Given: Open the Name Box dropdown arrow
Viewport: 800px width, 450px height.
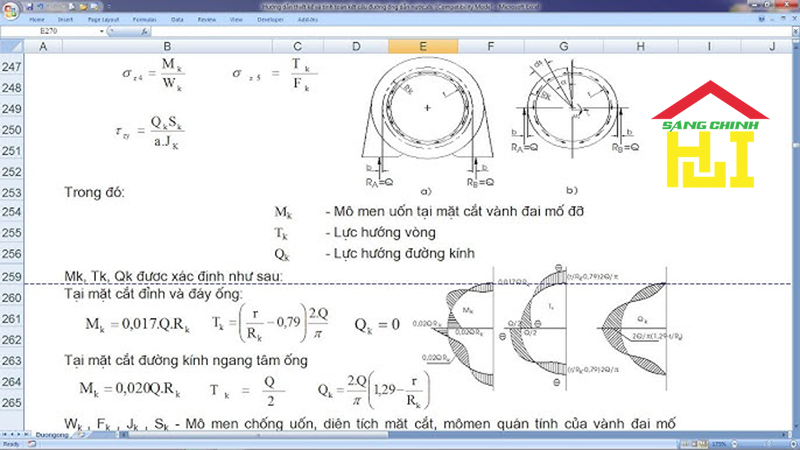Looking at the screenshot, I should click(x=101, y=32).
